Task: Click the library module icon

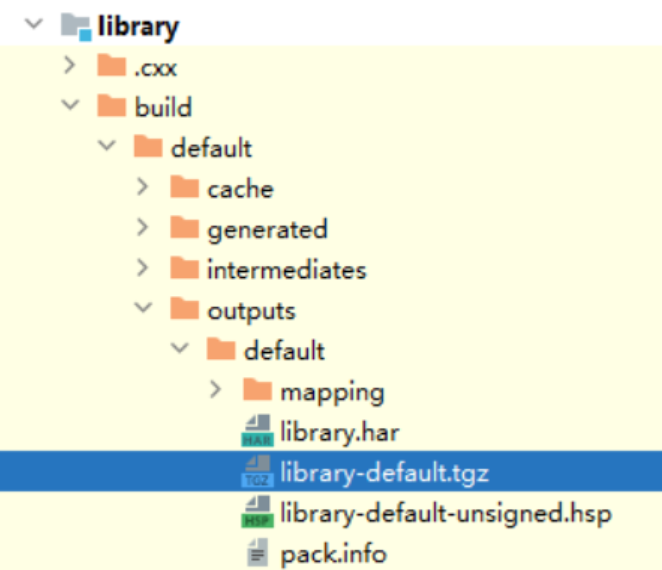Action: [x=77, y=26]
